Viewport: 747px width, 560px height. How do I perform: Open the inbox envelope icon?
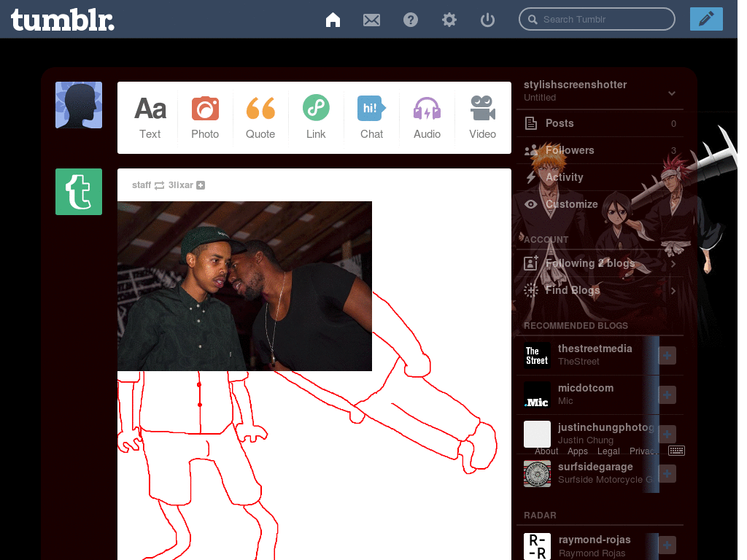(372, 20)
